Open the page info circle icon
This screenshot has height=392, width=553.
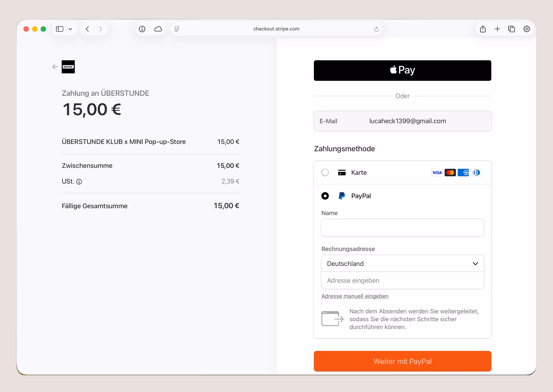click(x=142, y=29)
